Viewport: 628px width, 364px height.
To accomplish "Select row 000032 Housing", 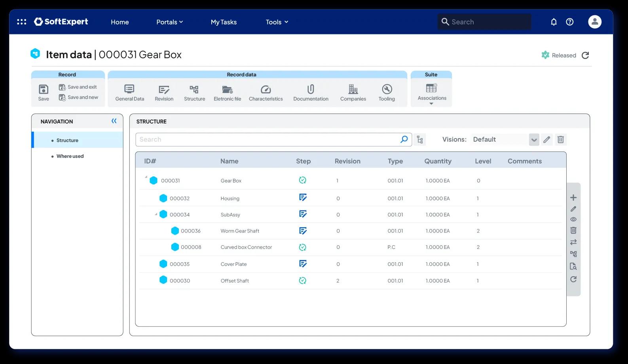I will pos(350,198).
